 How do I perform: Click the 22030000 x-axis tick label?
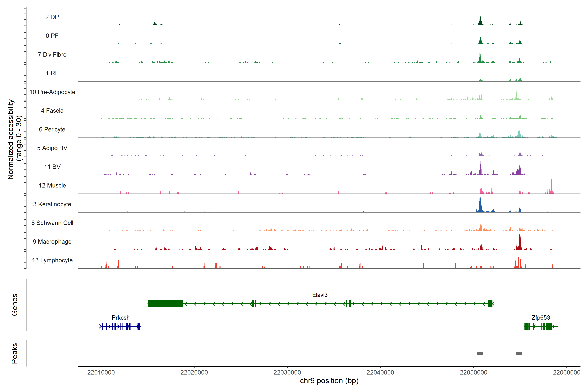click(x=287, y=372)
